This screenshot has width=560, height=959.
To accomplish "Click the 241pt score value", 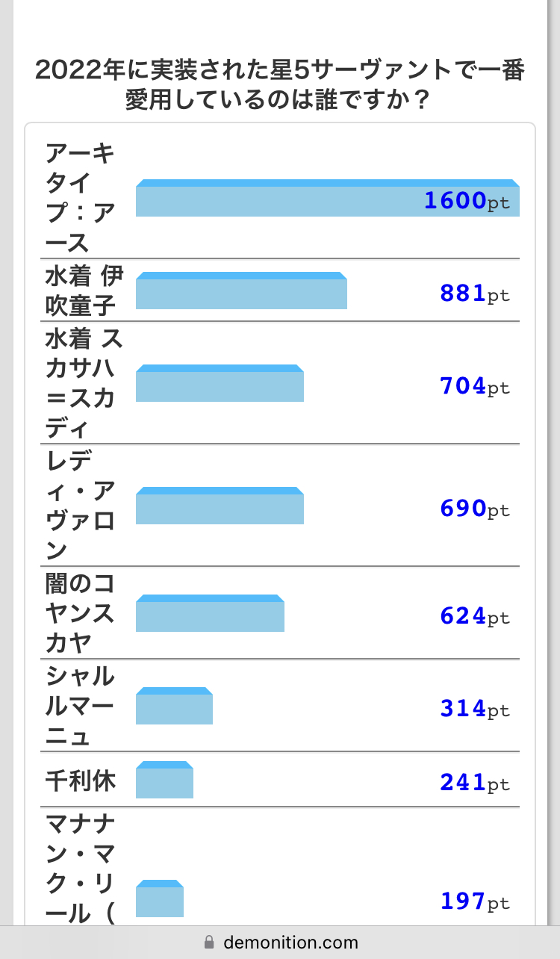I will (475, 783).
